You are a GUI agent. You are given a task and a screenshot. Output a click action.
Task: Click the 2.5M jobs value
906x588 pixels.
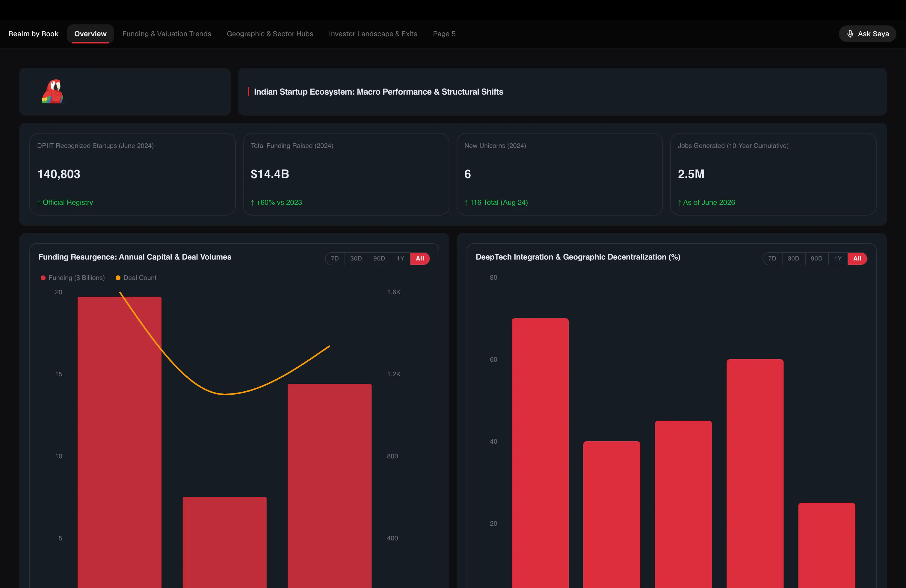(x=691, y=174)
